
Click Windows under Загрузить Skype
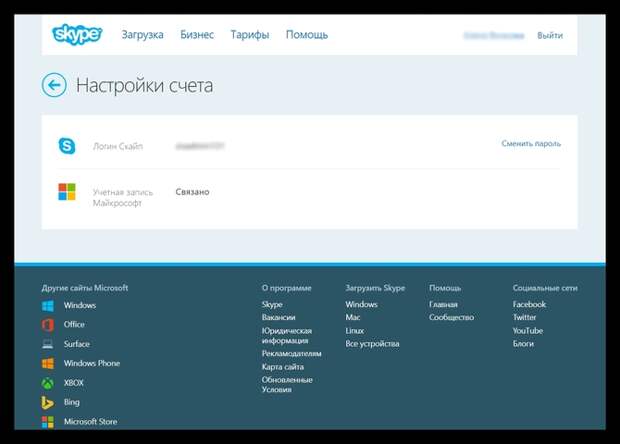361,304
